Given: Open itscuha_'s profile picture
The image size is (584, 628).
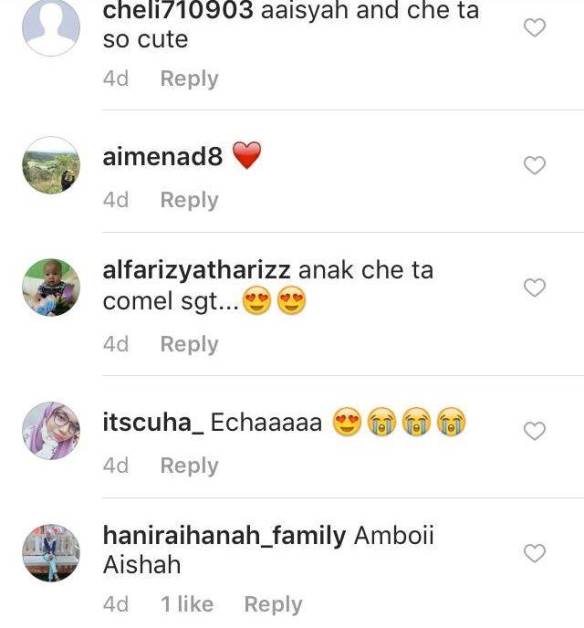Looking at the screenshot, I should click(x=51, y=431).
